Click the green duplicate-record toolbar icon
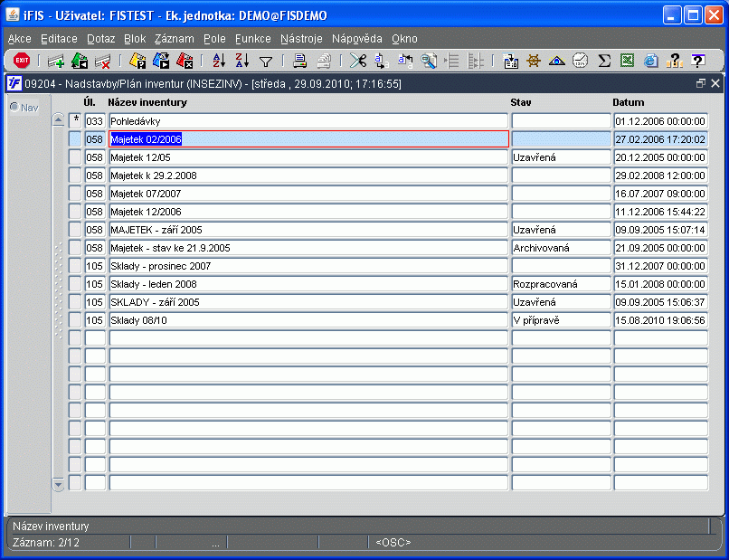The height and width of the screenshot is (560, 729). 80,61
